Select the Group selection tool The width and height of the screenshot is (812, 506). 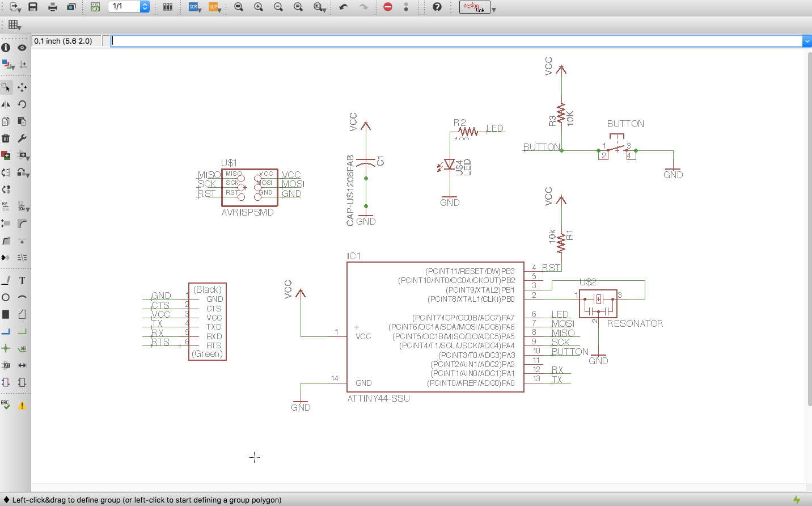click(6, 87)
